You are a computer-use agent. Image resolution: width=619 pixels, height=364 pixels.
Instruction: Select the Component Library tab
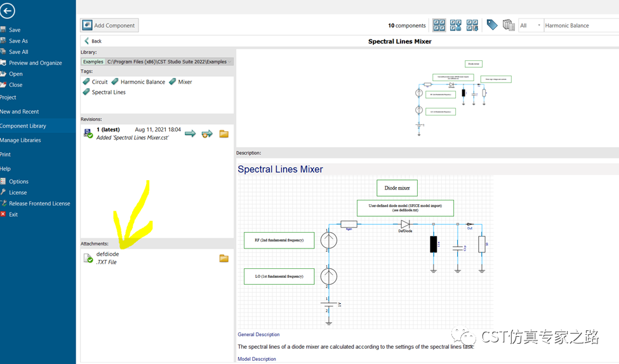(38, 126)
